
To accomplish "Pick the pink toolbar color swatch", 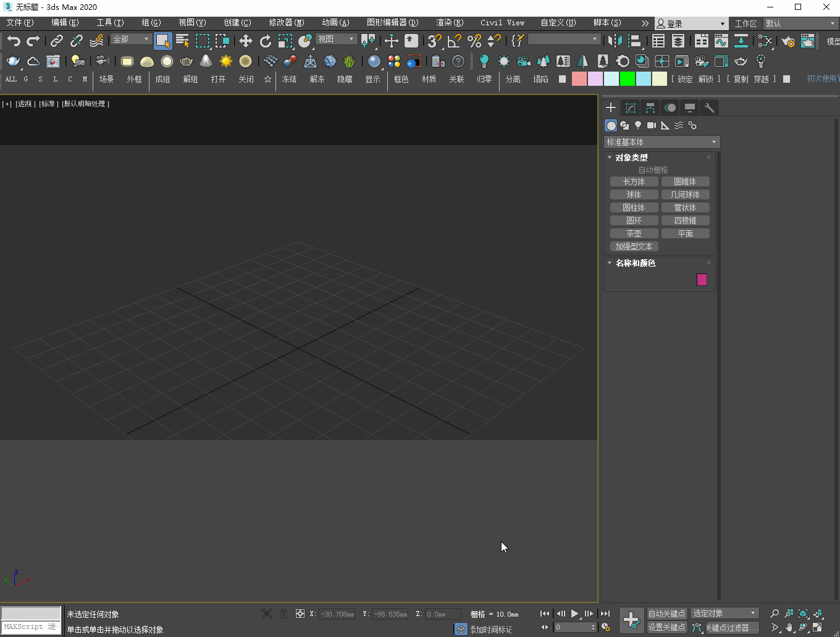I will click(x=579, y=79).
